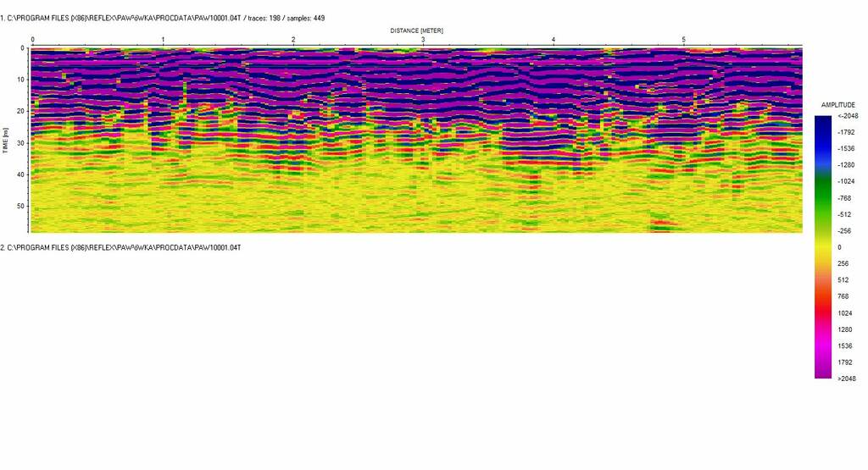Viewport: 868px width, 470px height.
Task: Select the 50 ns tick on time axis
Action: 20,206
